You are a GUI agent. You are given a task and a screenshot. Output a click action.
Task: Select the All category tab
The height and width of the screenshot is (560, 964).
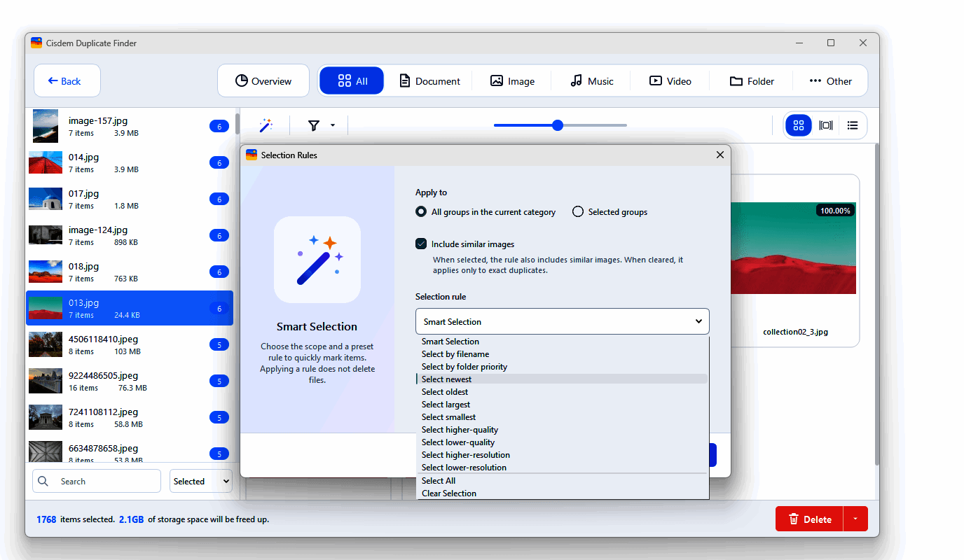pyautogui.click(x=352, y=80)
